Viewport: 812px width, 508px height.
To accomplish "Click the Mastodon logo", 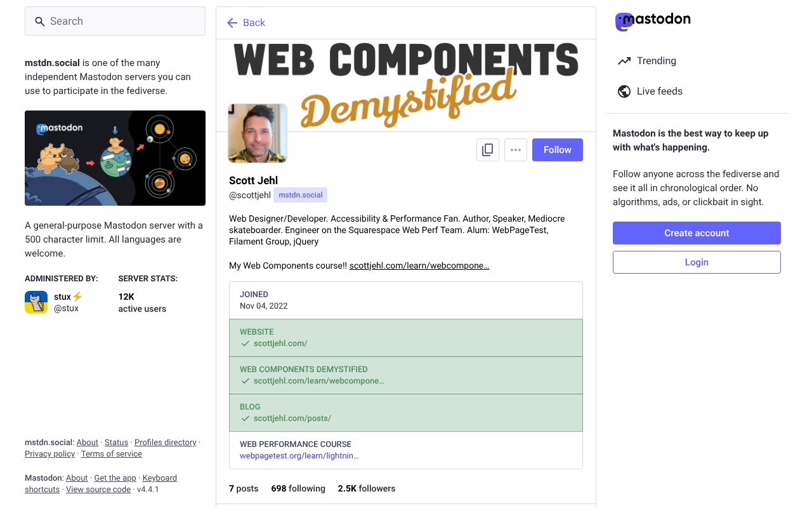I will (x=653, y=21).
